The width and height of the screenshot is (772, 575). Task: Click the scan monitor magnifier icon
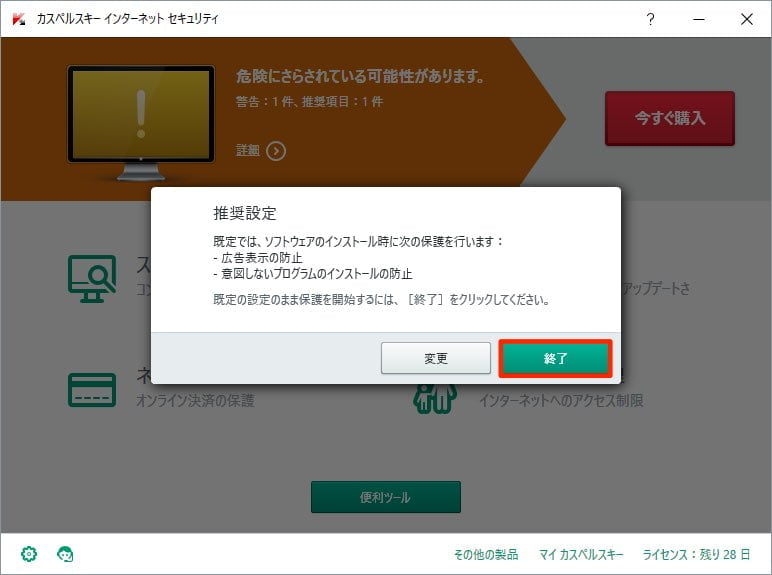(x=92, y=279)
